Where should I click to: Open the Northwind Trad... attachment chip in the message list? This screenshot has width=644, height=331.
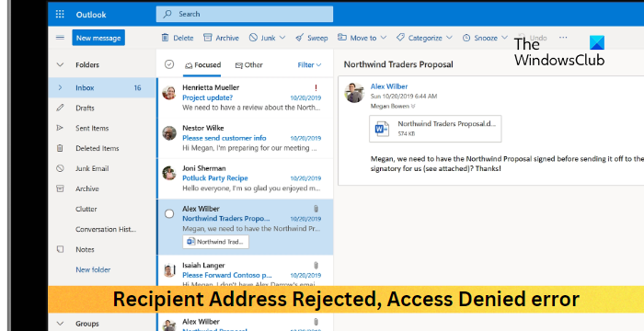(215, 242)
